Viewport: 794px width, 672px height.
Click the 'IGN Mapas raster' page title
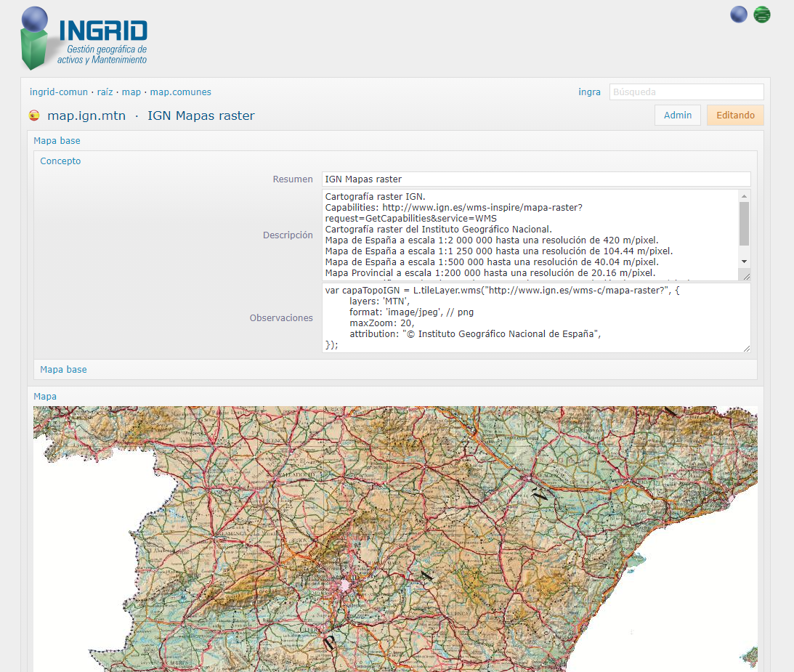coord(201,116)
